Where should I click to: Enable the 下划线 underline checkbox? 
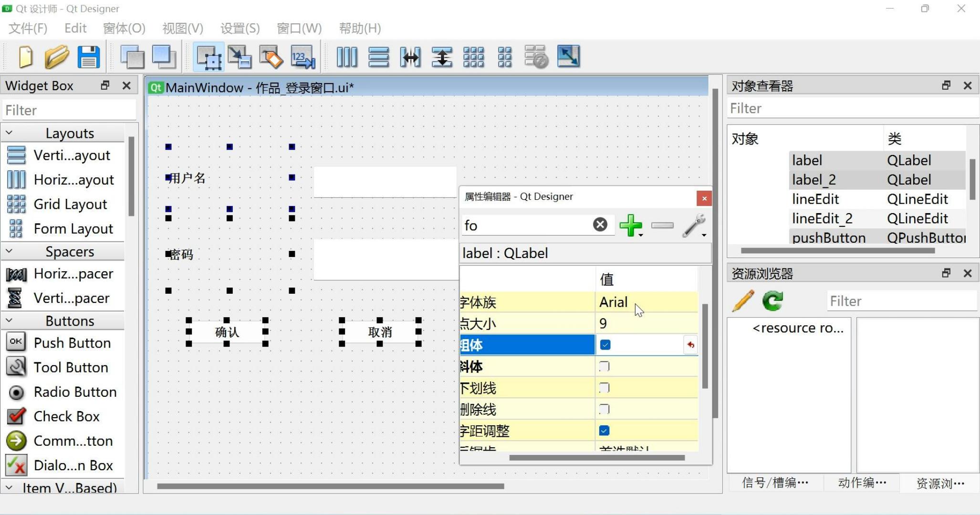[604, 388]
